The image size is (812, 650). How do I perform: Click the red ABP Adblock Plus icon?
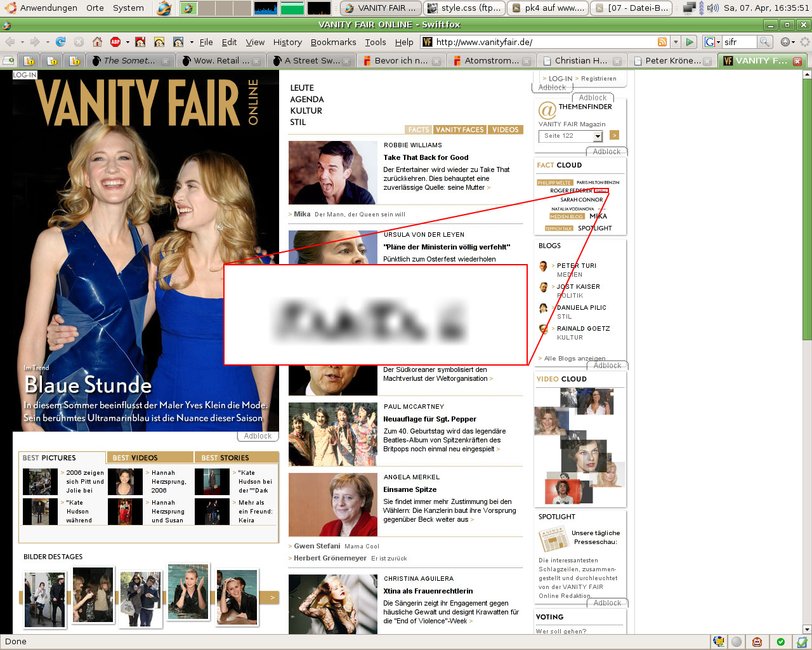click(x=115, y=42)
